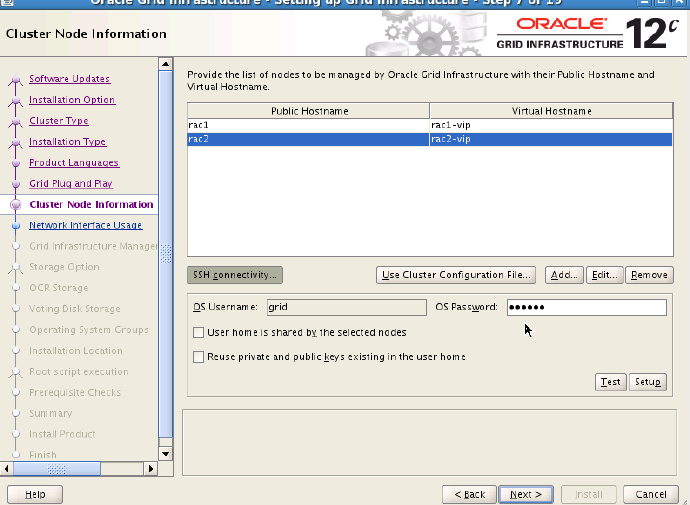Remove the selected node with Remove button

tap(649, 275)
